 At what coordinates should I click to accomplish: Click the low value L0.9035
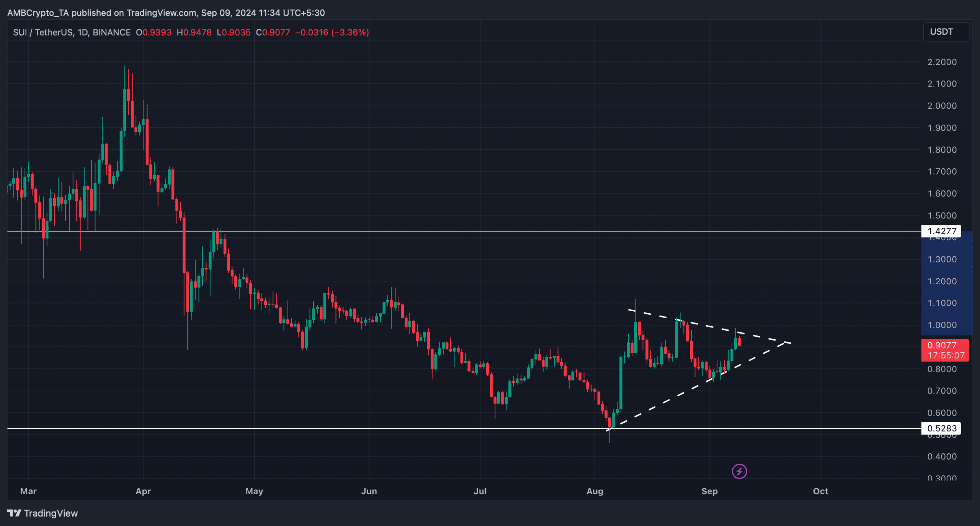pos(234,33)
